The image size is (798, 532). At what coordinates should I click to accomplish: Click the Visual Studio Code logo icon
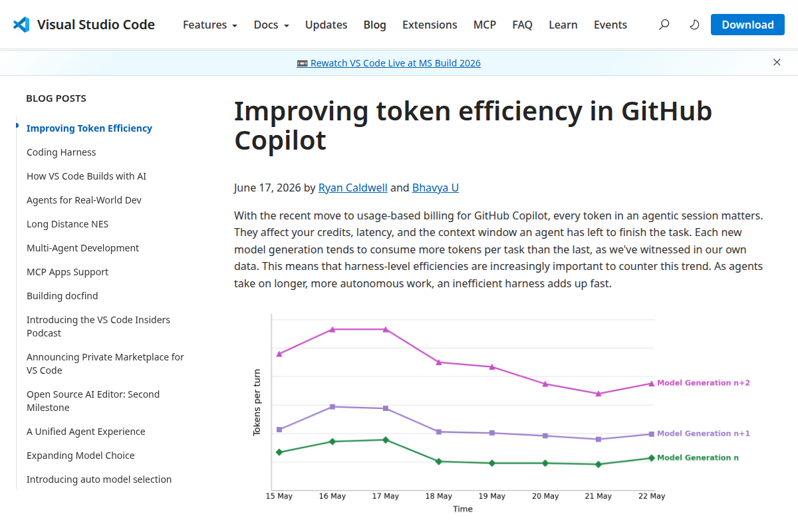(21, 25)
